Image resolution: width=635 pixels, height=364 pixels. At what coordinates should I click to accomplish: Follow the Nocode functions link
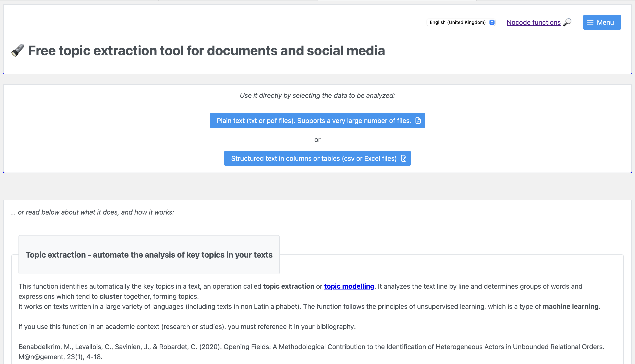[534, 22]
